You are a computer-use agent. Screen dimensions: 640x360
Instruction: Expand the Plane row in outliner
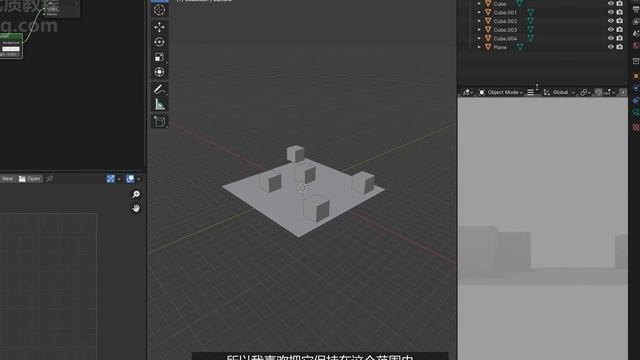coord(479,47)
